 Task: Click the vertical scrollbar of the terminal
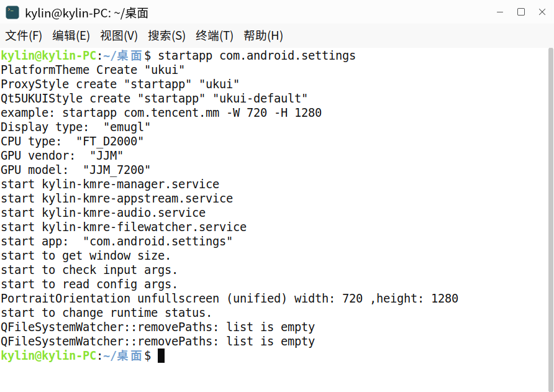(550, 219)
